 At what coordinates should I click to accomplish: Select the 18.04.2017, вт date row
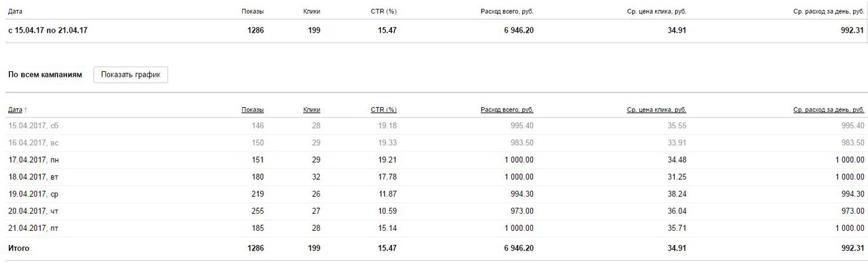pyautogui.click(x=435, y=176)
